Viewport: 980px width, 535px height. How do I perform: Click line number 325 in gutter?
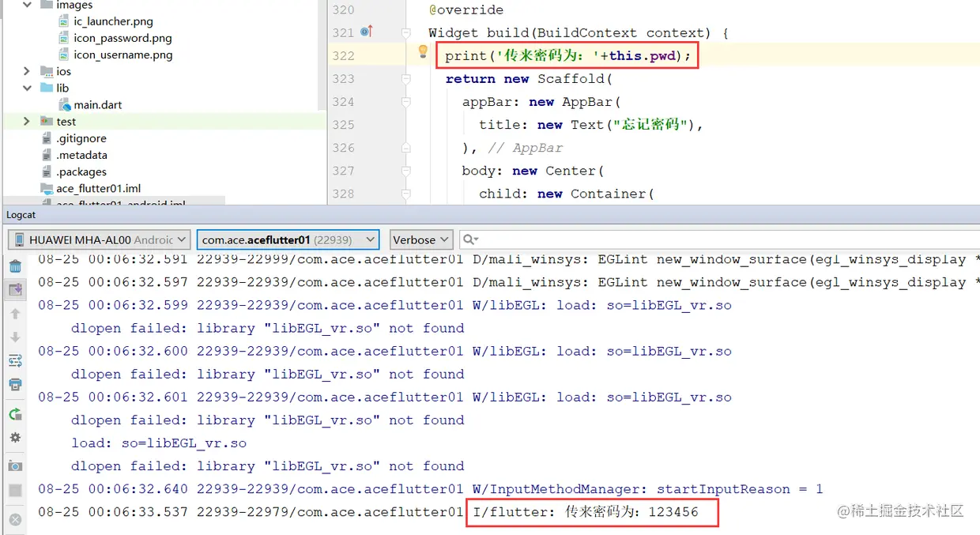(x=343, y=124)
